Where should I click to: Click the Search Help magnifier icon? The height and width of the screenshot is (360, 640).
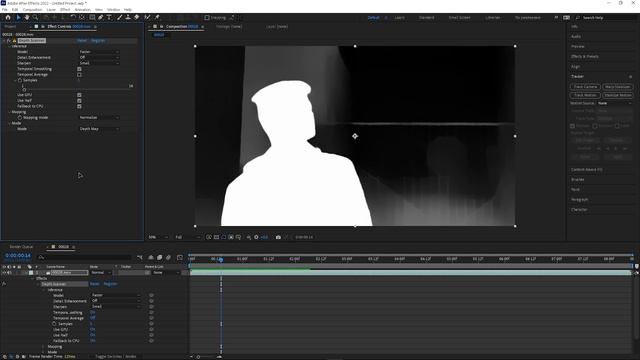point(578,18)
